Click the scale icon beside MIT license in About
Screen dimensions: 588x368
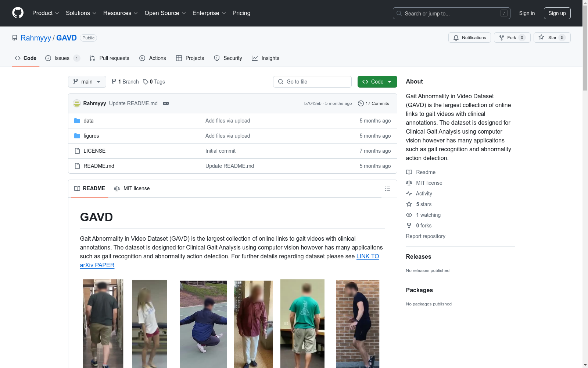(409, 183)
